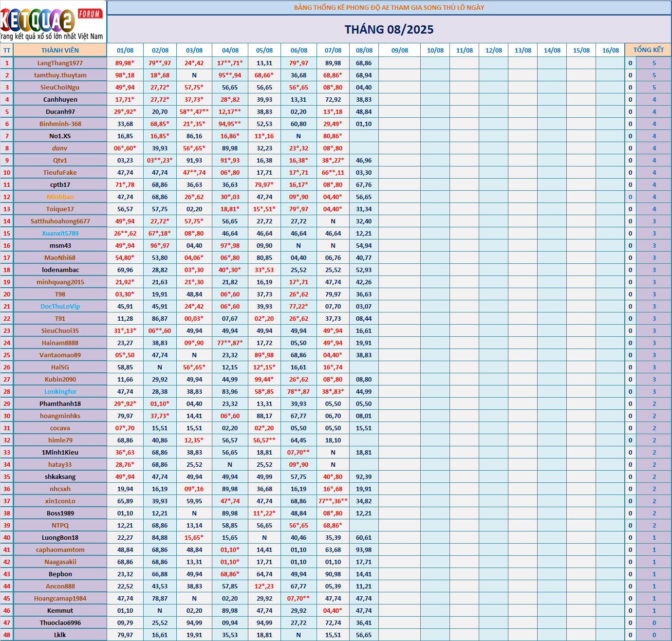Select member name Ducanh97
Screen dimensions: 672x641
coord(60,111)
